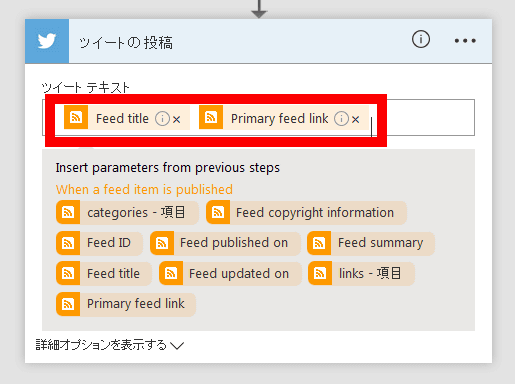Click the ツイートの投稿 card title
The width and height of the screenshot is (515, 384).
click(126, 43)
